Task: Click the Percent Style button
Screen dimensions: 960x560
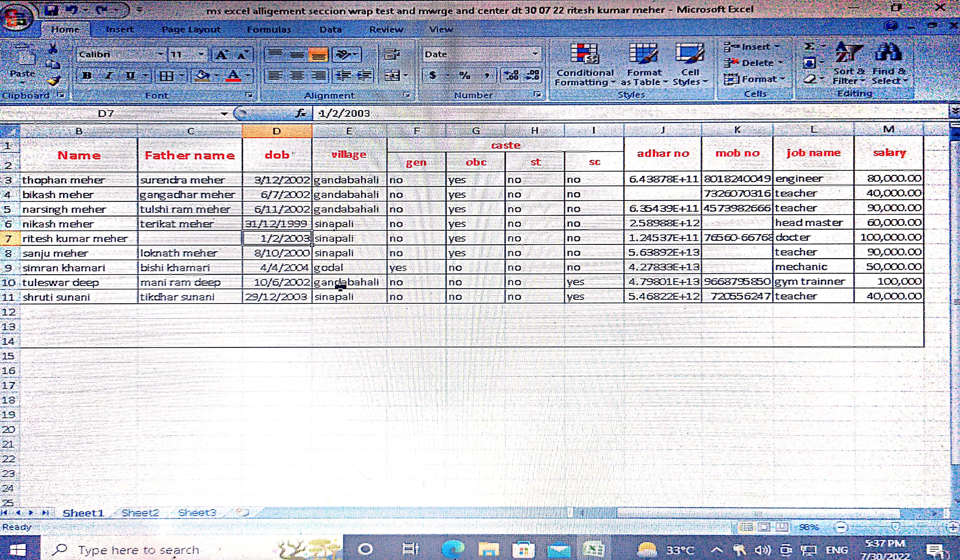Action: click(x=464, y=75)
